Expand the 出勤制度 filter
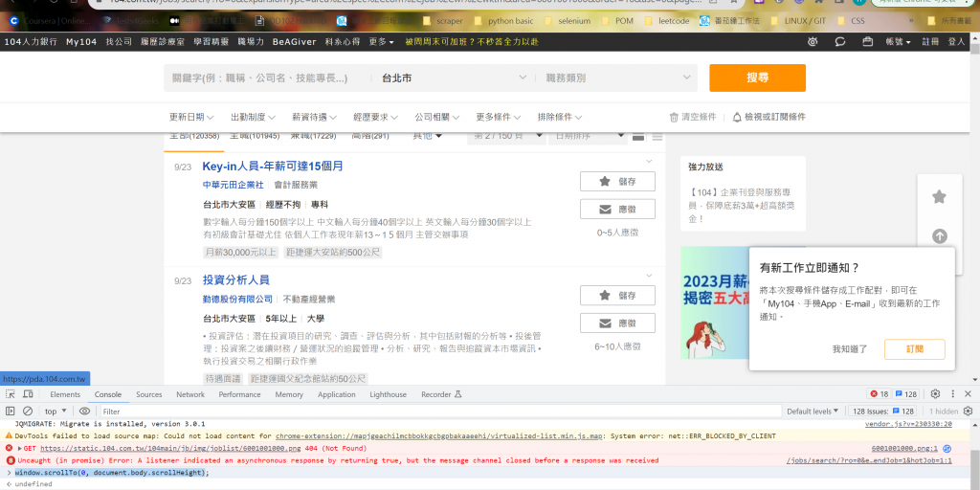Image resolution: width=980 pixels, height=490 pixels. 253,117
